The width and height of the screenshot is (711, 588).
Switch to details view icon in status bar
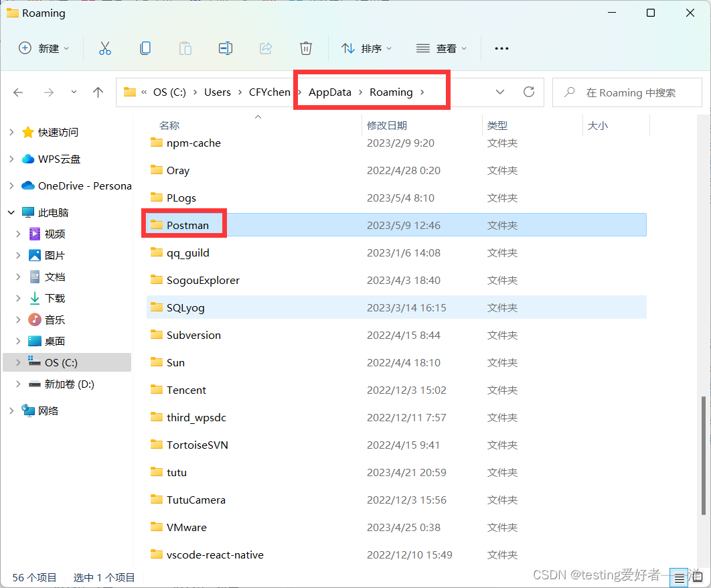pos(679,578)
